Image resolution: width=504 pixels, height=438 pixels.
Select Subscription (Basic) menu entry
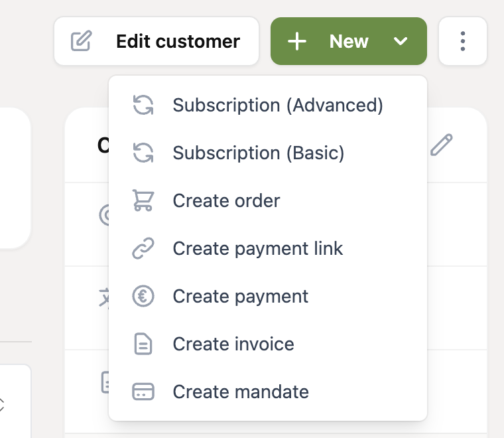pyautogui.click(x=268, y=153)
